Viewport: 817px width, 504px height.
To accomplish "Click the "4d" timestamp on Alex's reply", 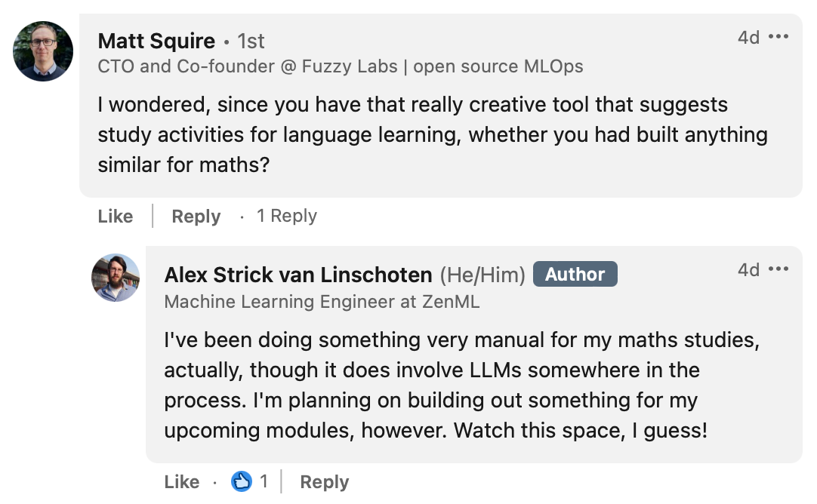I will [x=748, y=269].
